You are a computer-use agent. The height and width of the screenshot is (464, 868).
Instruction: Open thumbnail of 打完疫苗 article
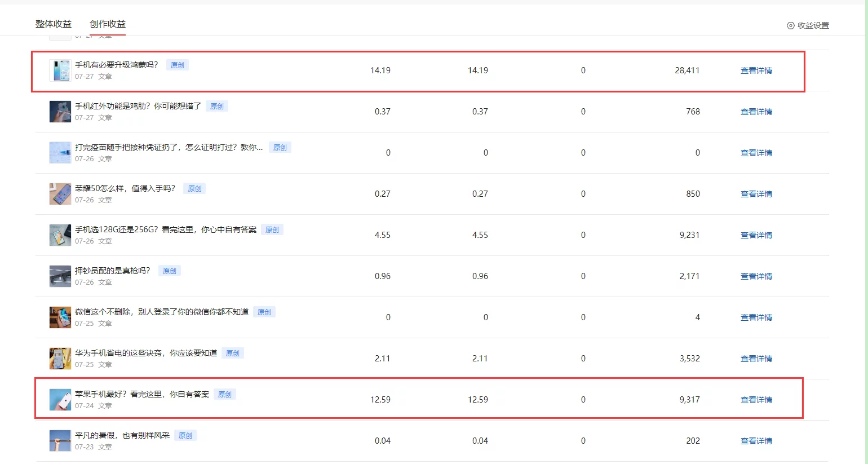pyautogui.click(x=60, y=153)
